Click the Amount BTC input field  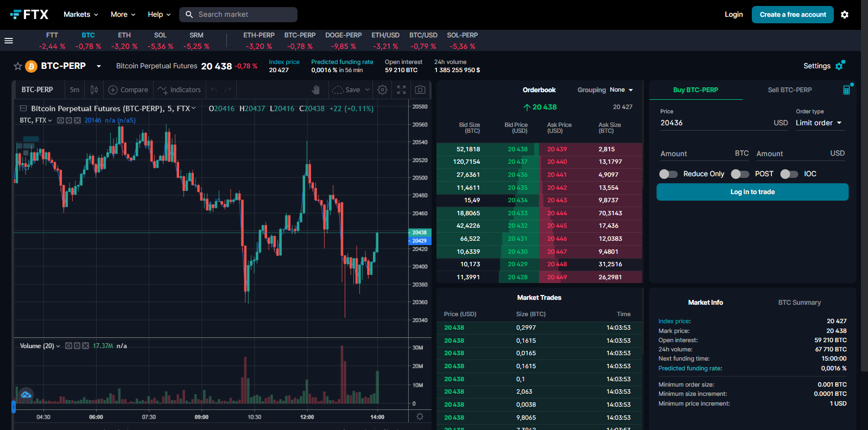(x=705, y=154)
